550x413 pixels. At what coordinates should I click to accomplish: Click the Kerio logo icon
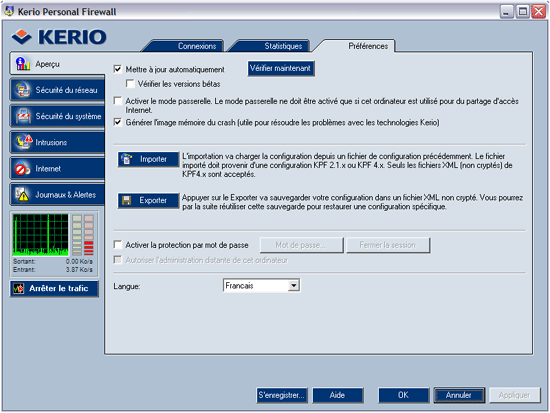point(22,37)
